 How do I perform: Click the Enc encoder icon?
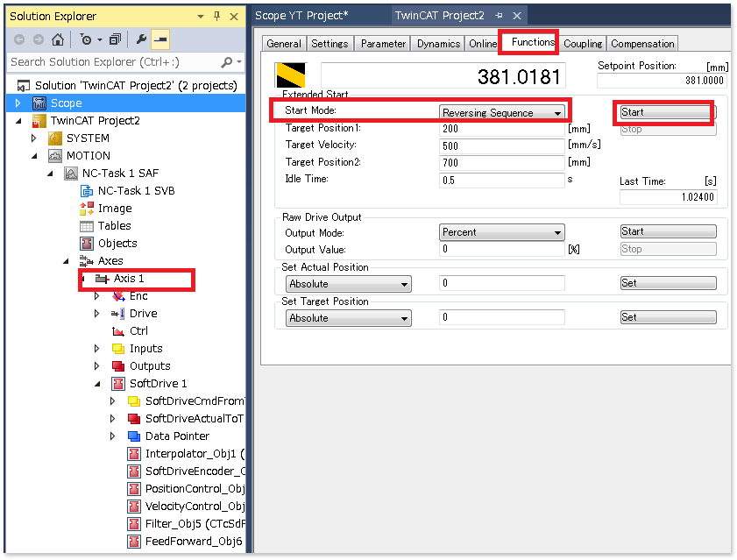[118, 296]
